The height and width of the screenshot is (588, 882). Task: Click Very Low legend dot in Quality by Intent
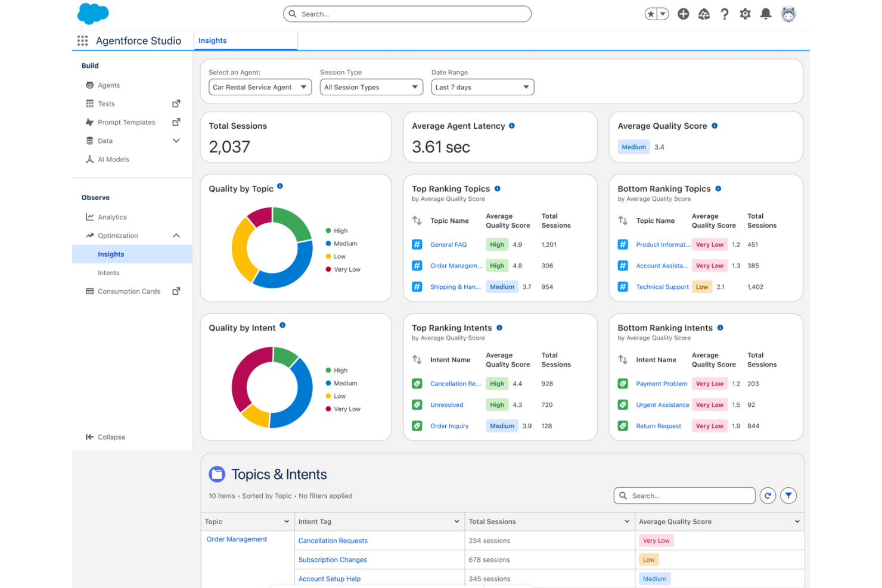(328, 409)
